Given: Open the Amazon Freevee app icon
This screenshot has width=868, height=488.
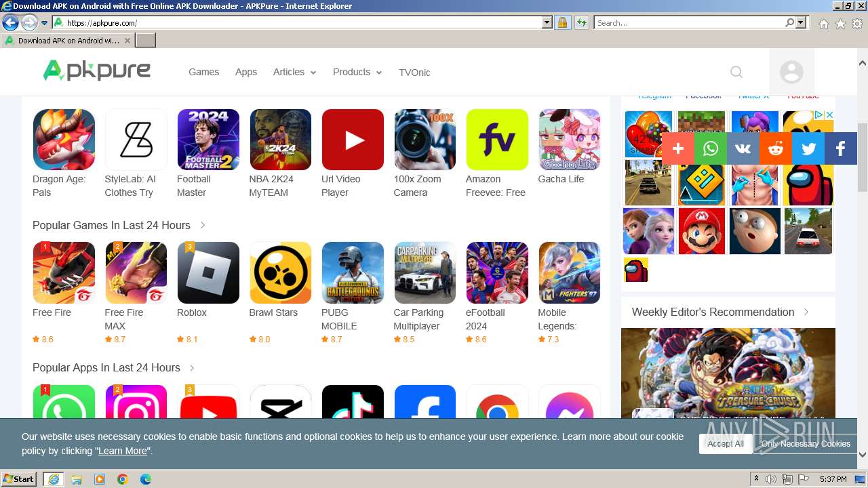Looking at the screenshot, I should 497,140.
